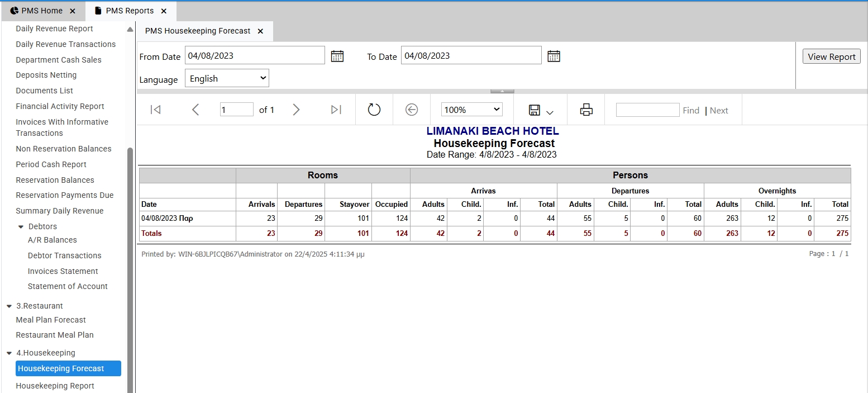Close the PMS Reports tab
Viewport: 868px width, 393px height.
coord(164,11)
